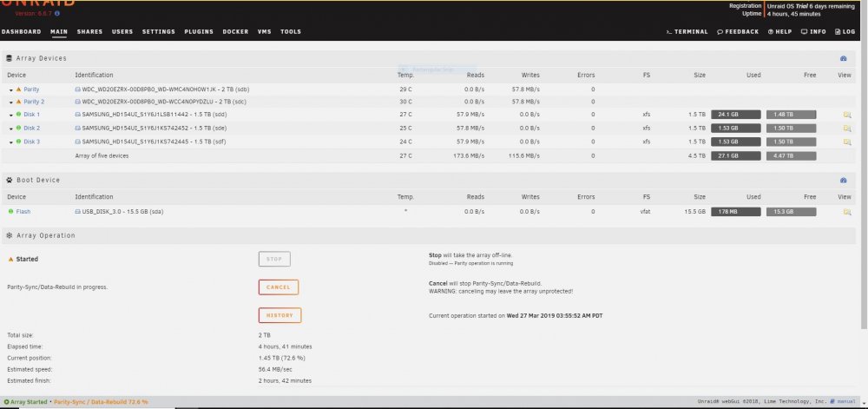Click drive icon beside S1Y6J1KS742445
Image resolution: width=868 pixels, height=409 pixels.
click(78, 142)
